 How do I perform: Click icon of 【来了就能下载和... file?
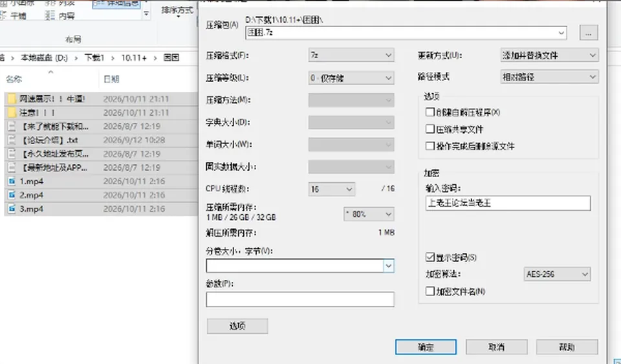(x=12, y=127)
